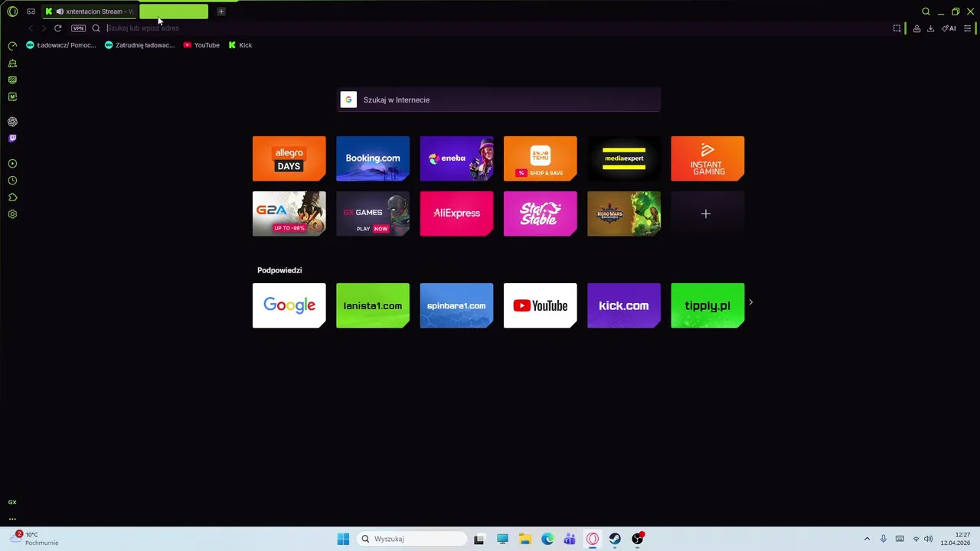Click the taskbar Wyszukaj search box
This screenshot has height=551, width=980.
412,539
